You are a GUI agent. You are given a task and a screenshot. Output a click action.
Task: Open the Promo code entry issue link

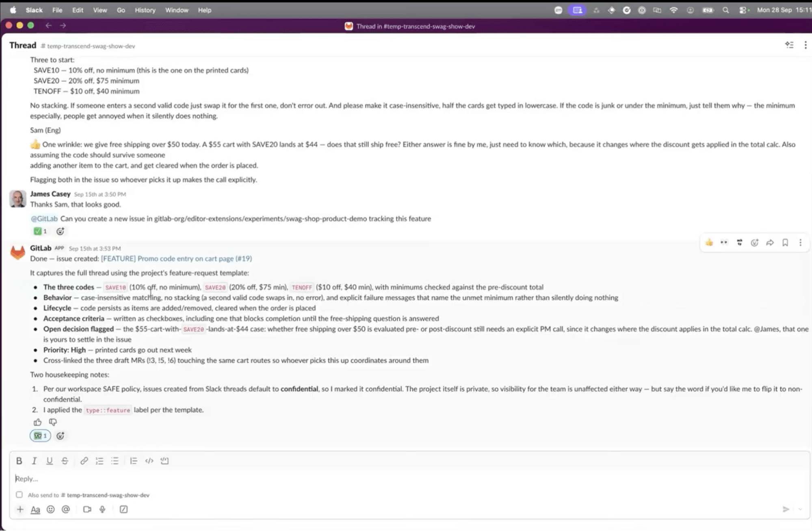tap(176, 259)
